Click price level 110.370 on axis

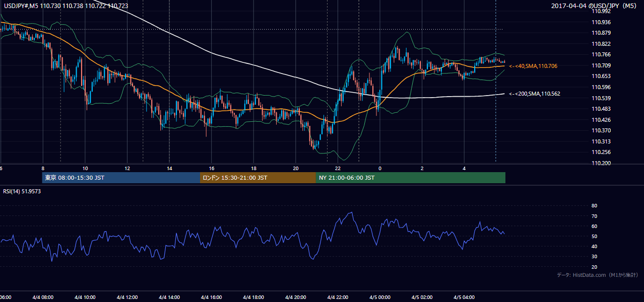point(601,130)
